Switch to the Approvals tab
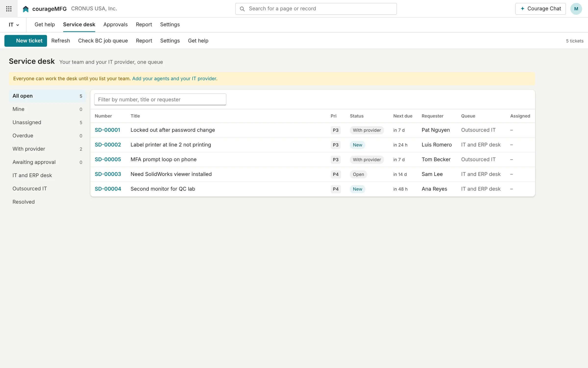Image resolution: width=588 pixels, height=368 pixels. 115,25
